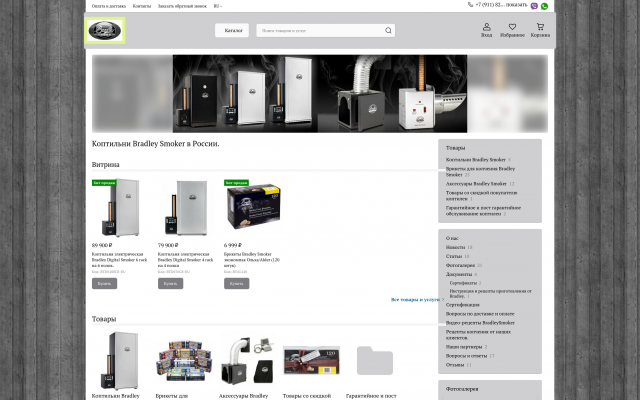
Task: Open Фотогалерея sidebar link
Action: (460, 265)
